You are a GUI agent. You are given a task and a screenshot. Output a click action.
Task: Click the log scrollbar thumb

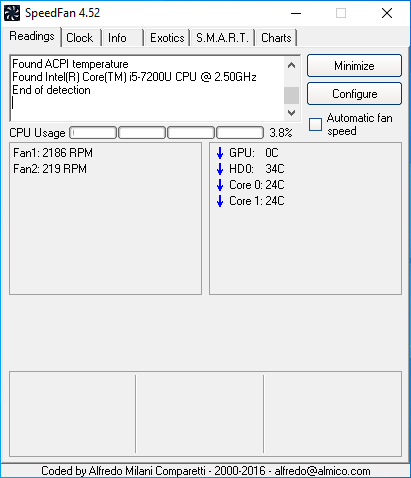point(292,95)
